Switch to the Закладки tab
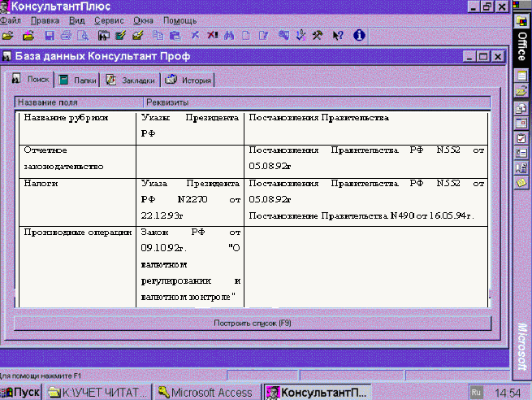Viewport: 532px width, 400px height. pyautogui.click(x=130, y=80)
